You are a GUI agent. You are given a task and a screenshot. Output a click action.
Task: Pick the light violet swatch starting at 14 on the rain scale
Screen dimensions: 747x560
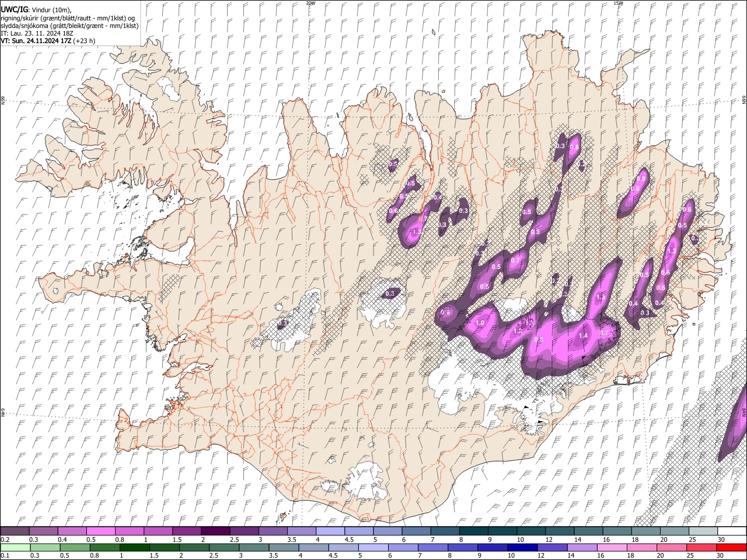click(x=582, y=547)
